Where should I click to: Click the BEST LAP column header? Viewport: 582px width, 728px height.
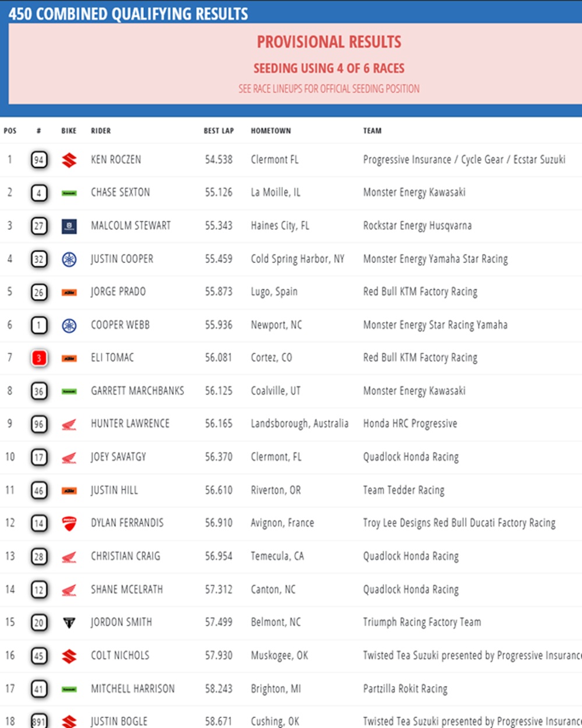click(x=218, y=131)
